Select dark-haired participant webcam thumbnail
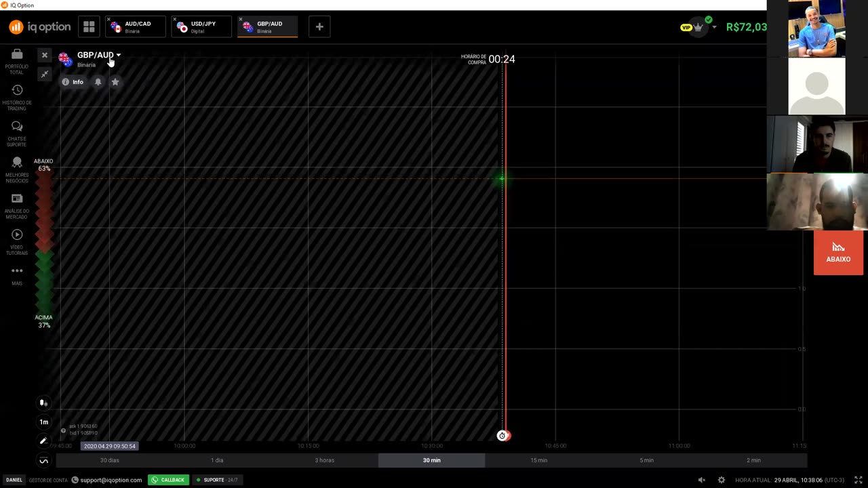The image size is (868, 488). tap(817, 144)
